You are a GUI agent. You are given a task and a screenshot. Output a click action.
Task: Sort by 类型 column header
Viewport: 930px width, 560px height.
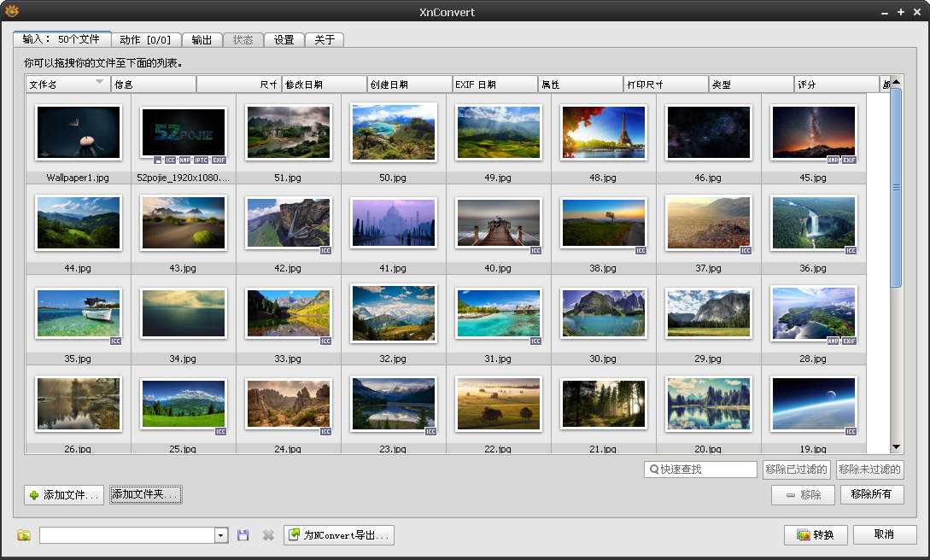[752, 85]
